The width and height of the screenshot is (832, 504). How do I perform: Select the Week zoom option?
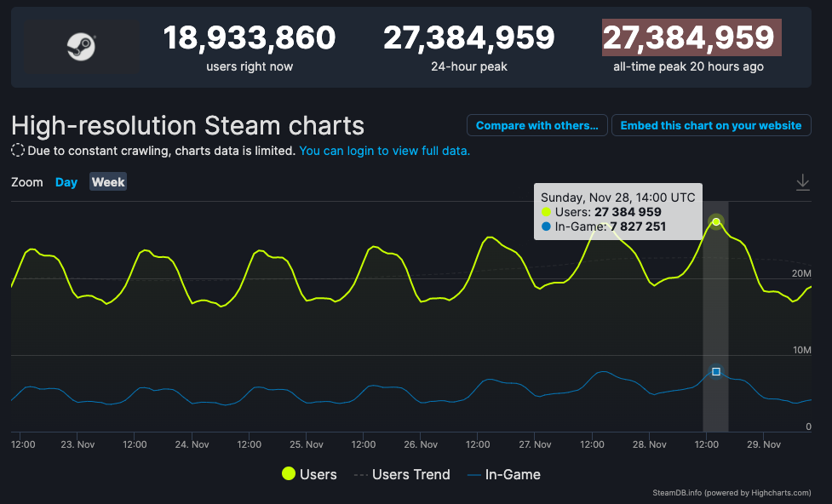(x=108, y=182)
